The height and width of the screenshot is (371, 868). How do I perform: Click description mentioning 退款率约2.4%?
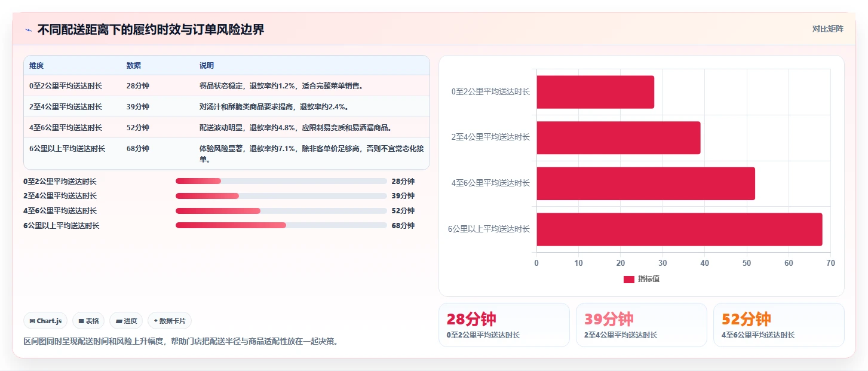click(274, 107)
